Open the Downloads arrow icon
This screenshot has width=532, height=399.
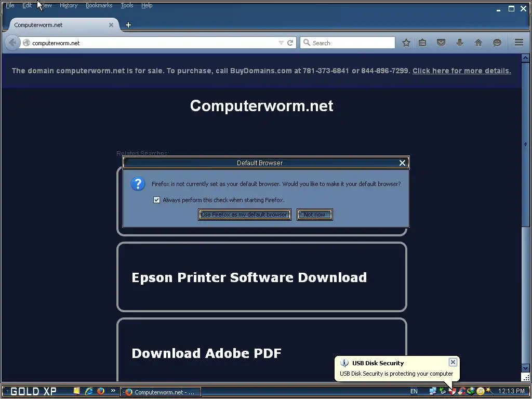click(460, 43)
